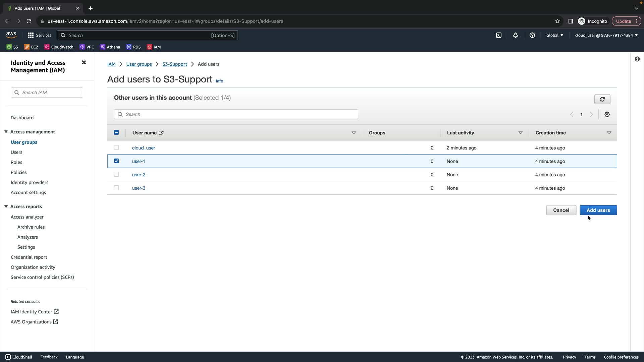
Task: Open Roles in the sidebar
Action: click(16, 162)
